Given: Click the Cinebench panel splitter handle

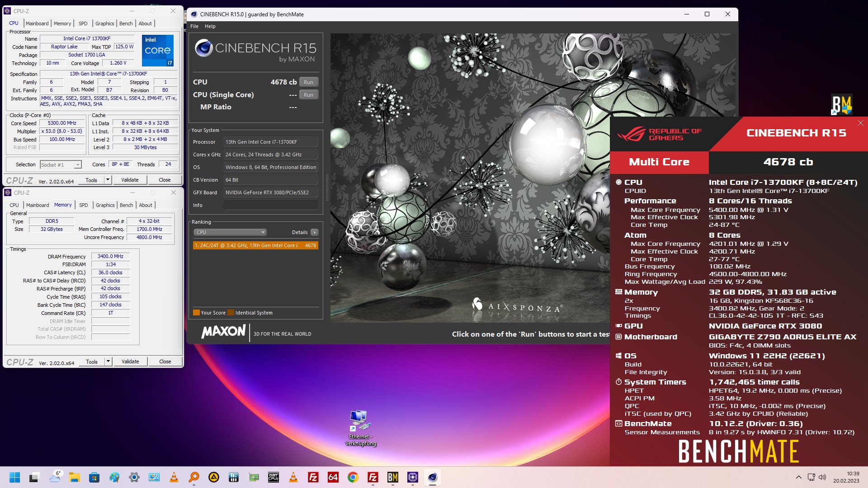Looking at the screenshot, I should 327,187.
